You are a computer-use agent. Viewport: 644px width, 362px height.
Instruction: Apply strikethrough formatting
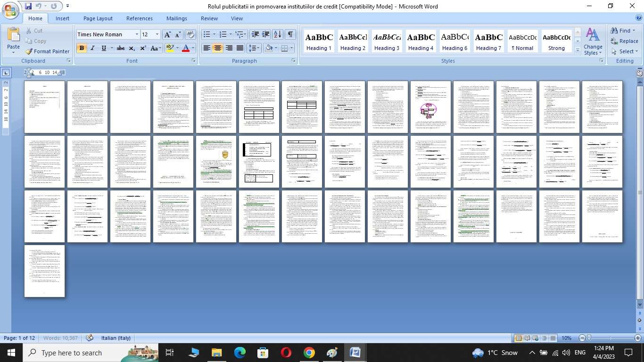120,48
